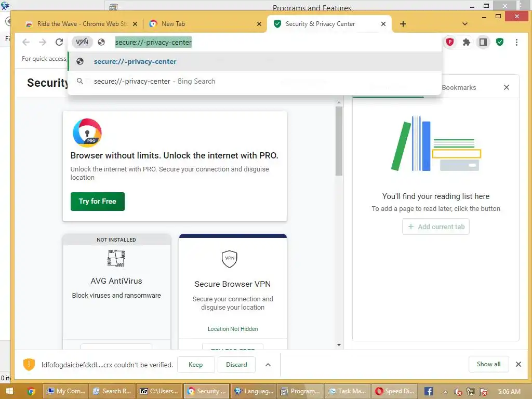Open a new tab with the plus button
Screen dimensions: 532x399
tap(403, 24)
